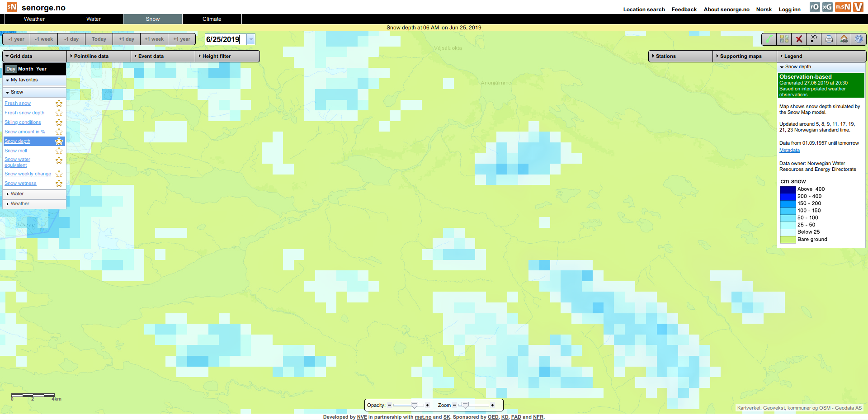Toggle favorite star for Fresh snow

click(59, 104)
